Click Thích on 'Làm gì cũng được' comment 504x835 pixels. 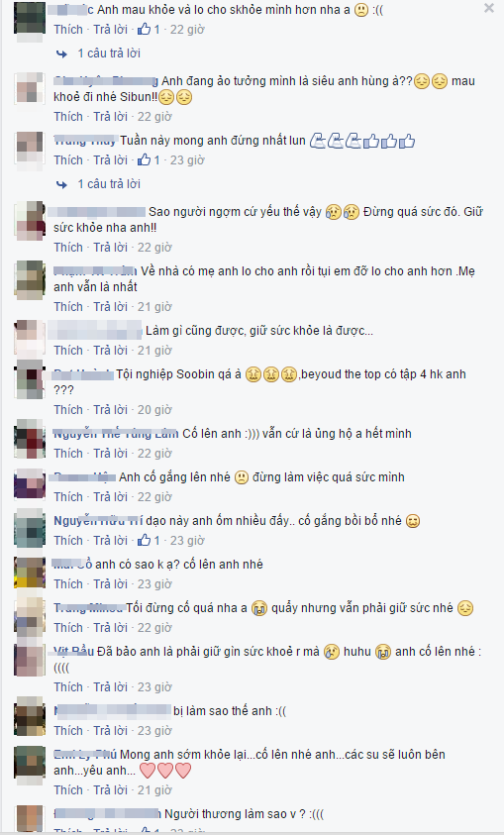(68, 350)
